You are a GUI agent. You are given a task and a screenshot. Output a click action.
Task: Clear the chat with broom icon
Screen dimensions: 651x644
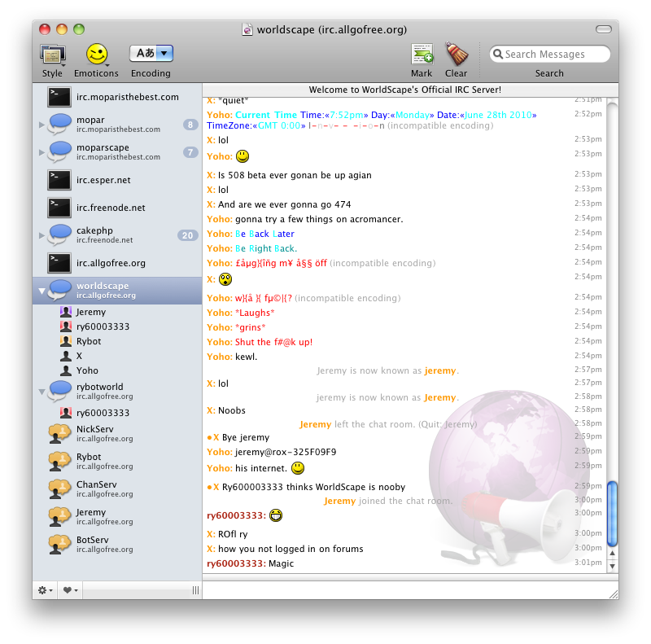[457, 54]
